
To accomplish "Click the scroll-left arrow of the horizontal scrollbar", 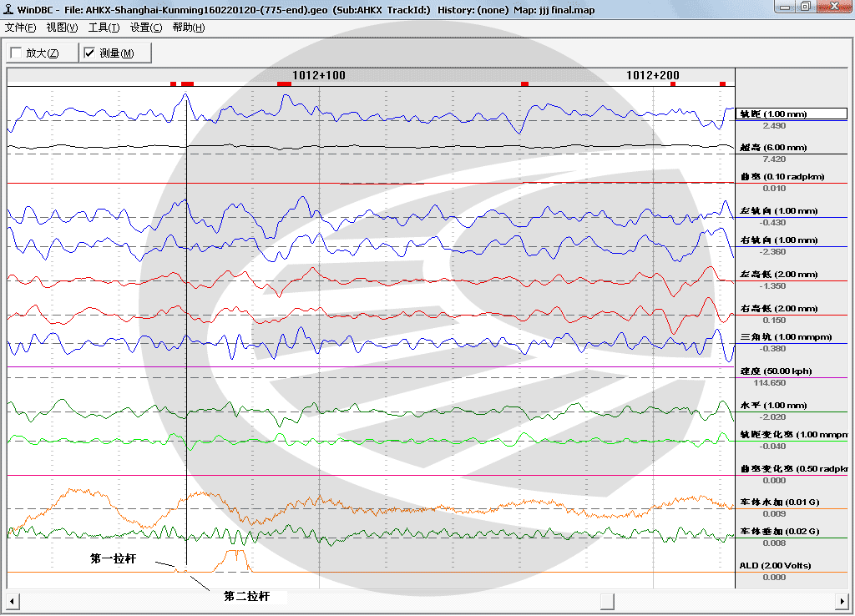I will (13, 602).
